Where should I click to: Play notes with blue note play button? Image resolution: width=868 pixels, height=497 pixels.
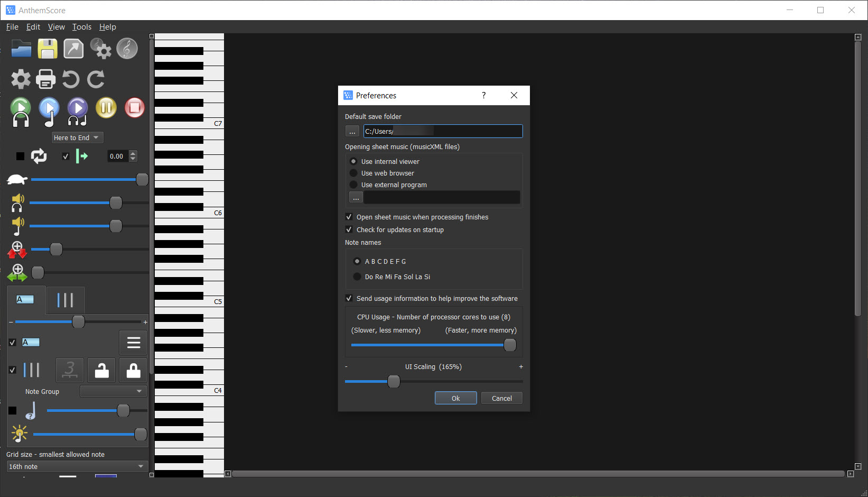tap(49, 112)
